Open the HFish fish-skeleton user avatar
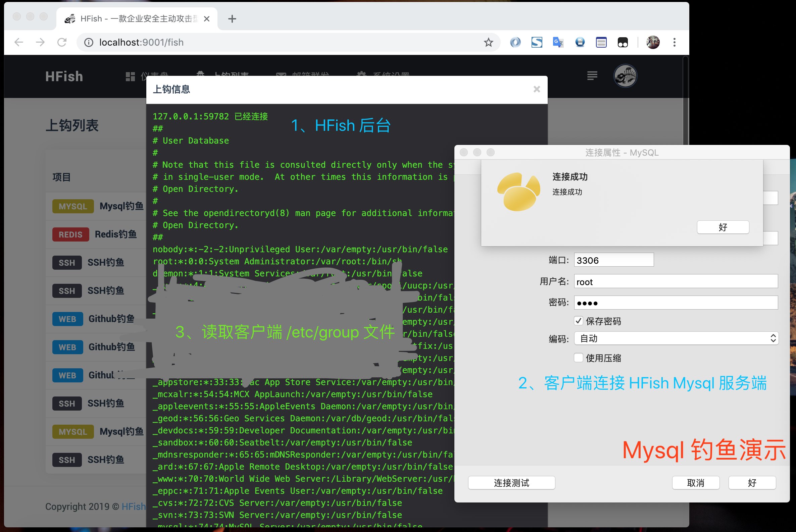The width and height of the screenshot is (796, 532). 625,76
